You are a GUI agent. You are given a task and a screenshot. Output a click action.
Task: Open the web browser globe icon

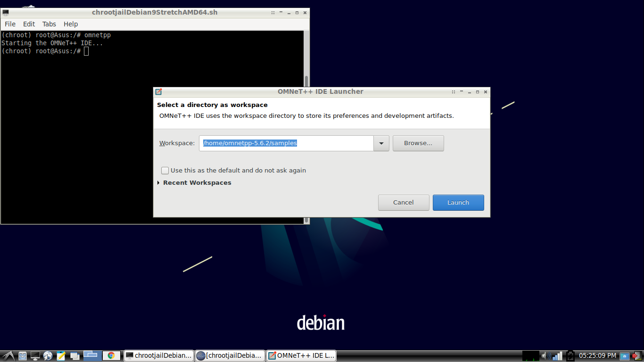click(x=48, y=355)
